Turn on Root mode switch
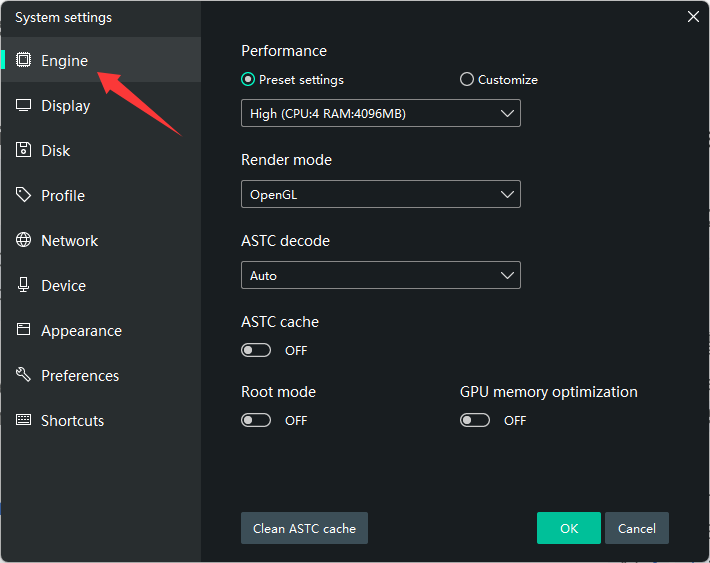This screenshot has width=710, height=563. [x=256, y=420]
